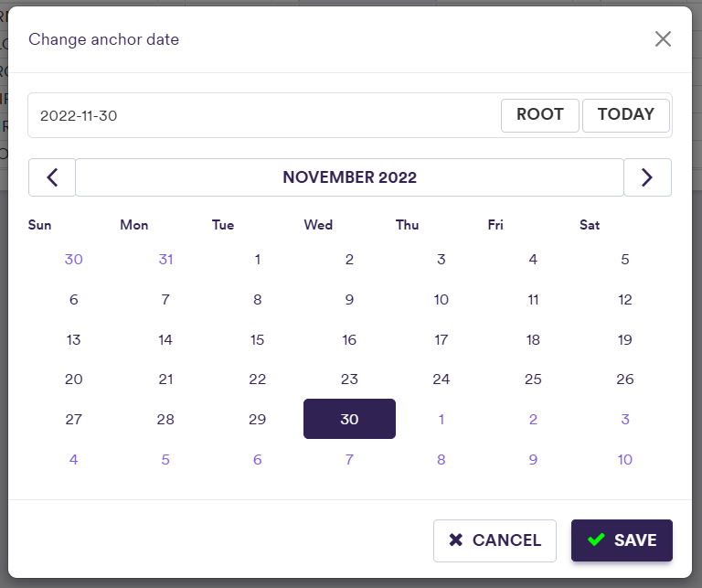702x588 pixels.
Task: Choose Monday November 21
Action: point(165,379)
